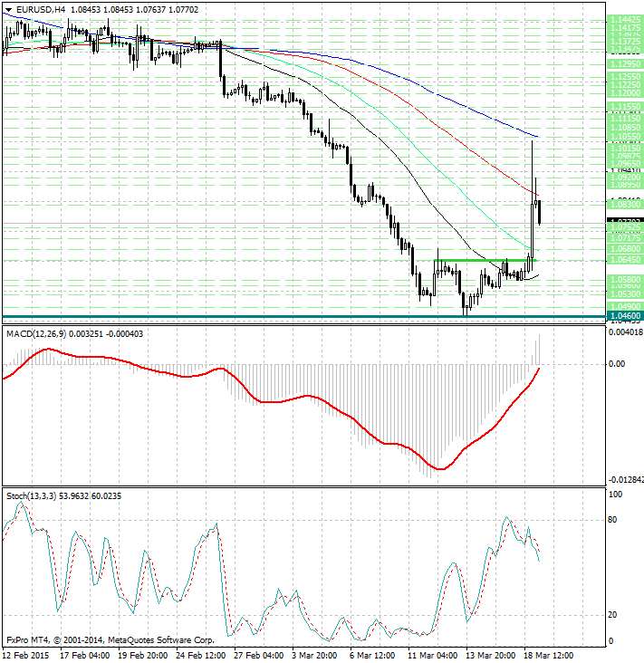
Task: Click the 1.12550 price level label
Action: [x=625, y=76]
